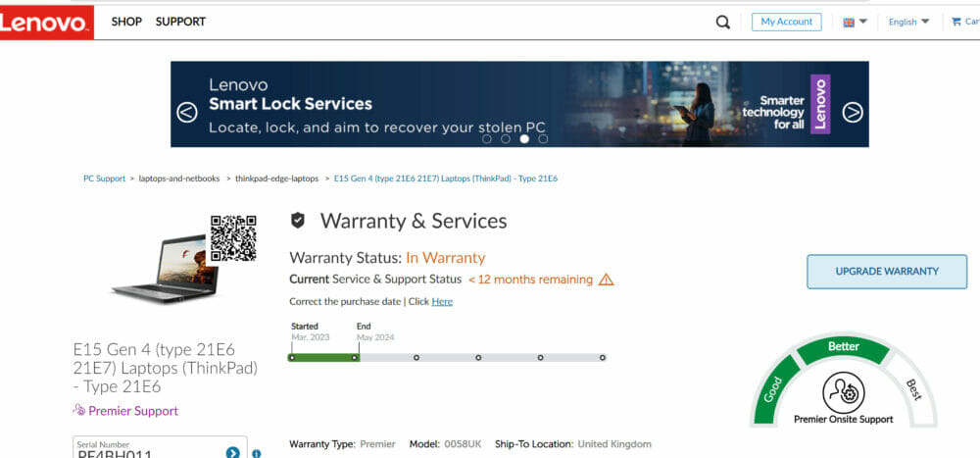Click the In Warranty status text
980x458 pixels.
(x=445, y=258)
